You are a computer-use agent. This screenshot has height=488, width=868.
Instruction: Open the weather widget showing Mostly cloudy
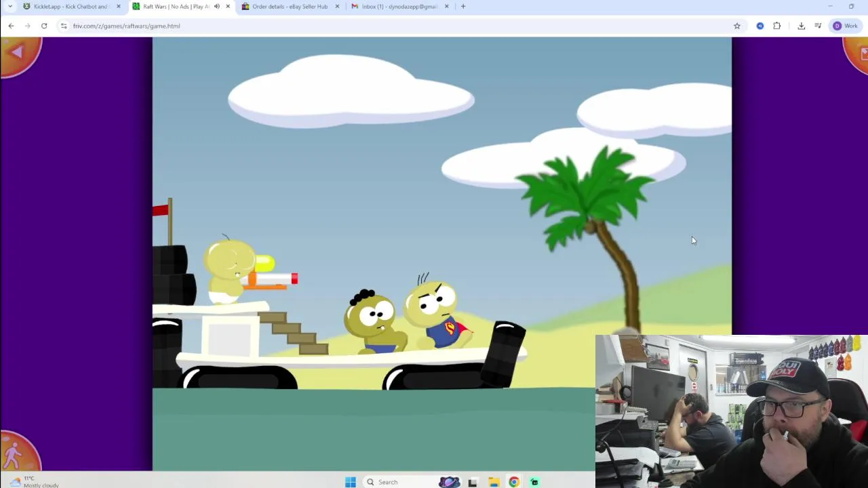[x=34, y=482]
